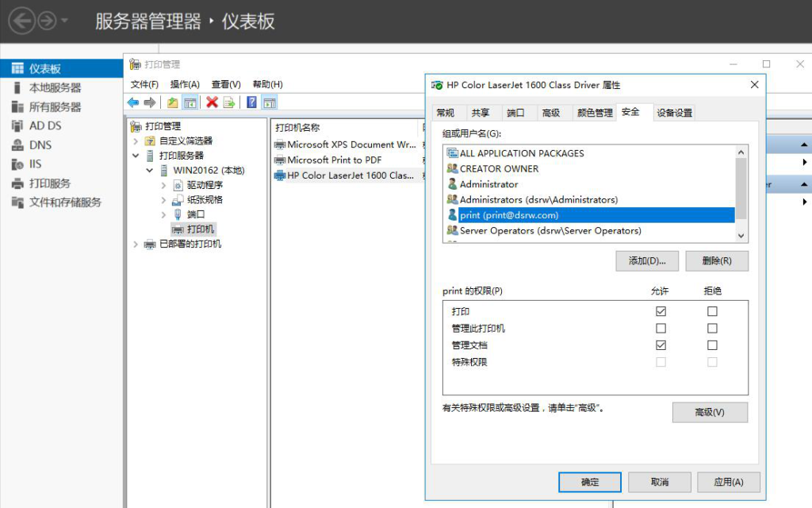Click the 应用(A) button
The width and height of the screenshot is (812, 508).
pos(729,482)
